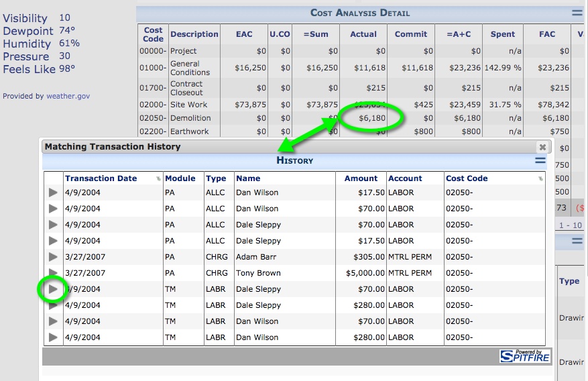Viewport: 588px width, 381px height.
Task: Select the =Sum column header
Action: click(316, 34)
